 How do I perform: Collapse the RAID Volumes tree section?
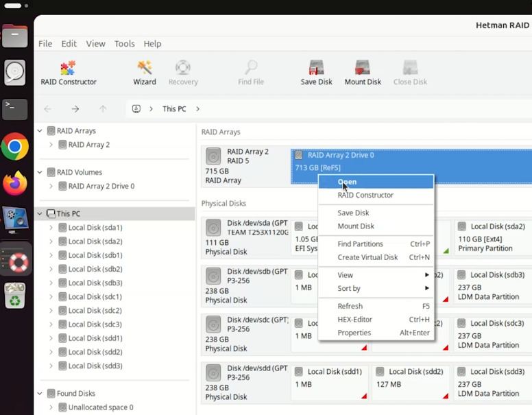[40, 172]
